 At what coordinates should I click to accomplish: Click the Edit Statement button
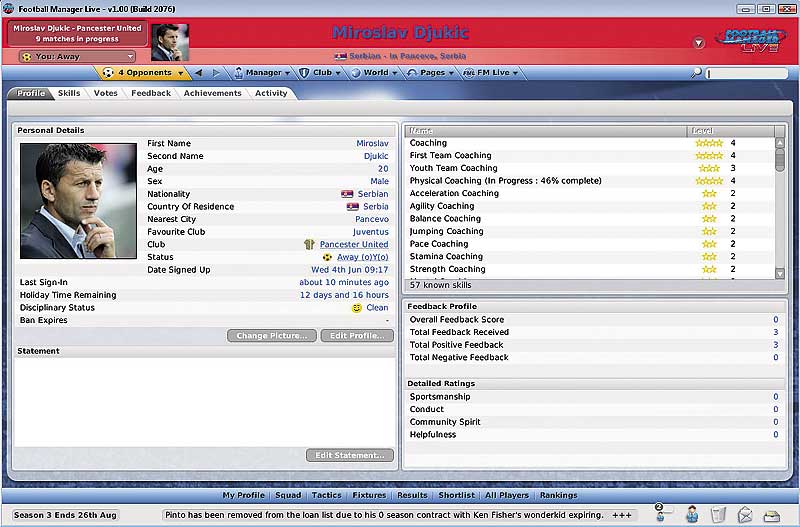tap(350, 455)
